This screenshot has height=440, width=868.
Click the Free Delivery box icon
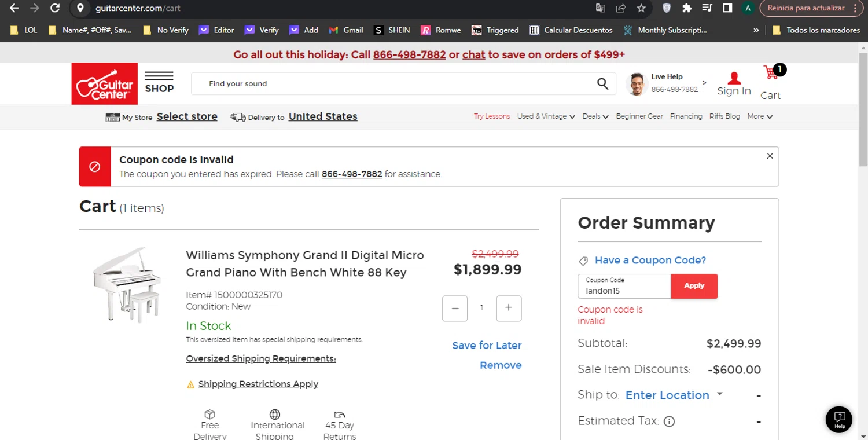tap(210, 414)
